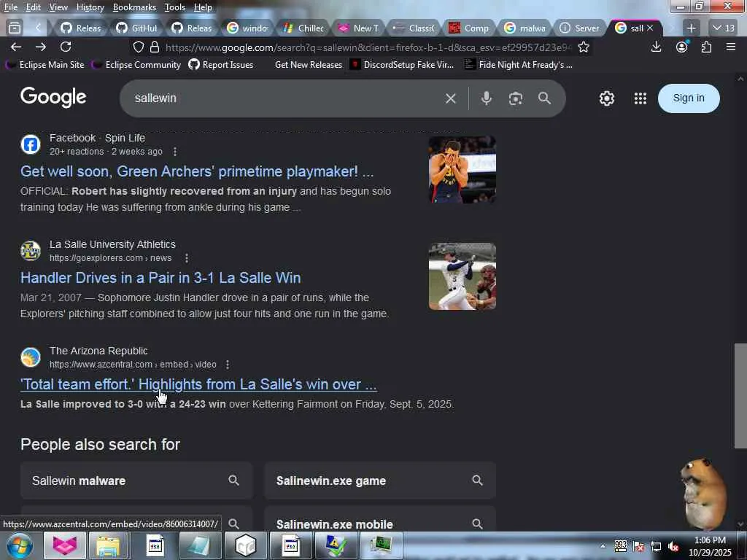Open the Firefox View button left of tabs
Screen dimensions: 747x560
point(15,28)
